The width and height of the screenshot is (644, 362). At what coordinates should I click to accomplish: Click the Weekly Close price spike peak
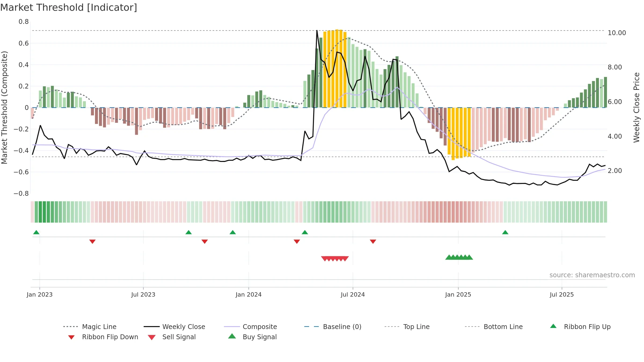click(317, 31)
